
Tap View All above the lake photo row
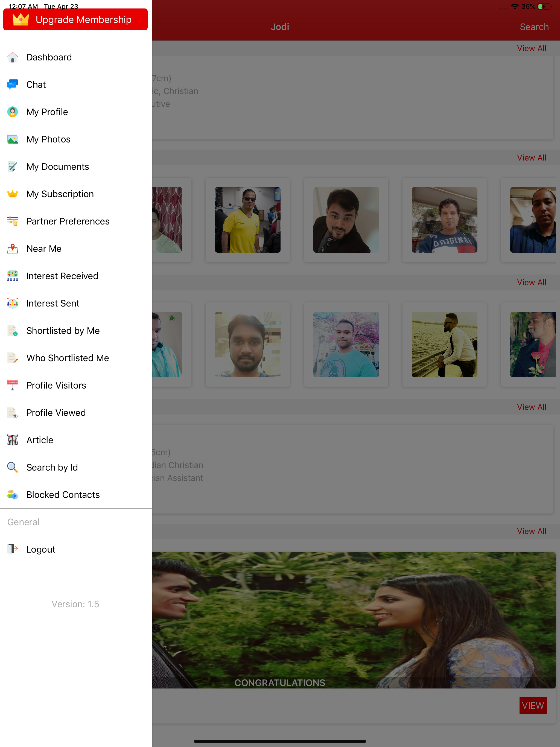click(x=532, y=282)
